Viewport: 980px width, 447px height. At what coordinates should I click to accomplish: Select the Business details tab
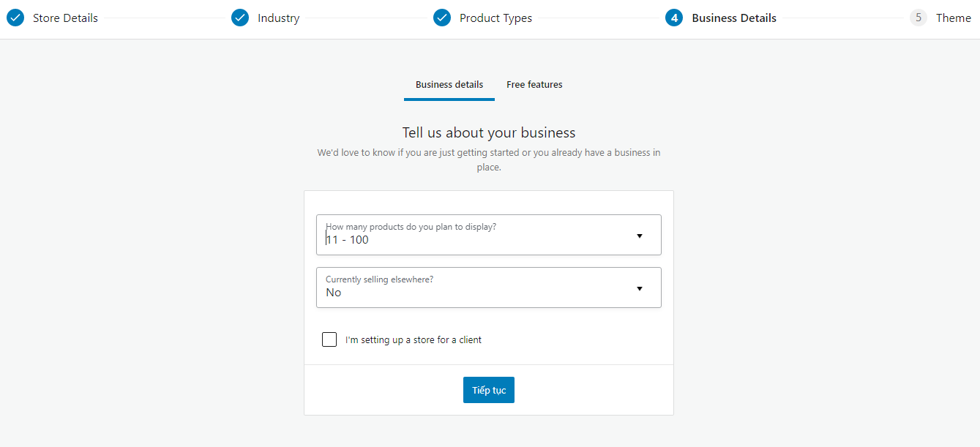(x=449, y=85)
